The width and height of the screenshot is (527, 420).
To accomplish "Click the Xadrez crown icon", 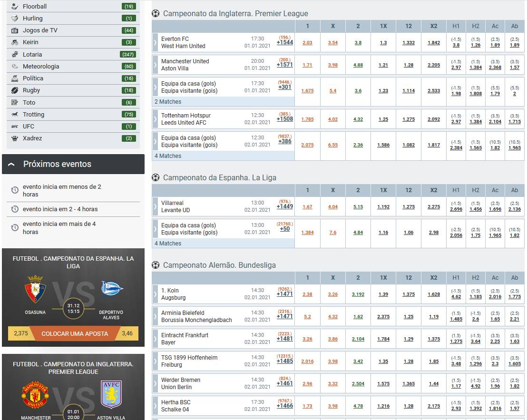I will click(x=14, y=138).
